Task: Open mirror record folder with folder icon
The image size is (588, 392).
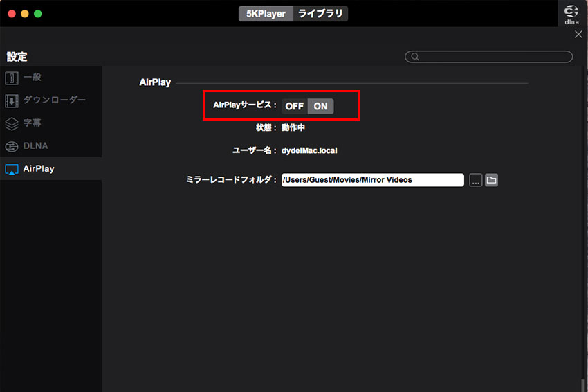Action: (x=491, y=180)
